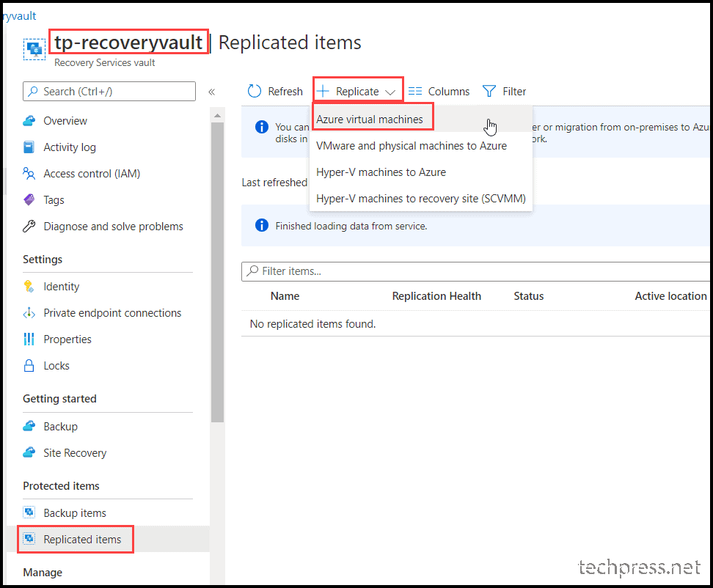713x588 pixels.
Task: Click the Filter items... input field
Action: (475, 271)
